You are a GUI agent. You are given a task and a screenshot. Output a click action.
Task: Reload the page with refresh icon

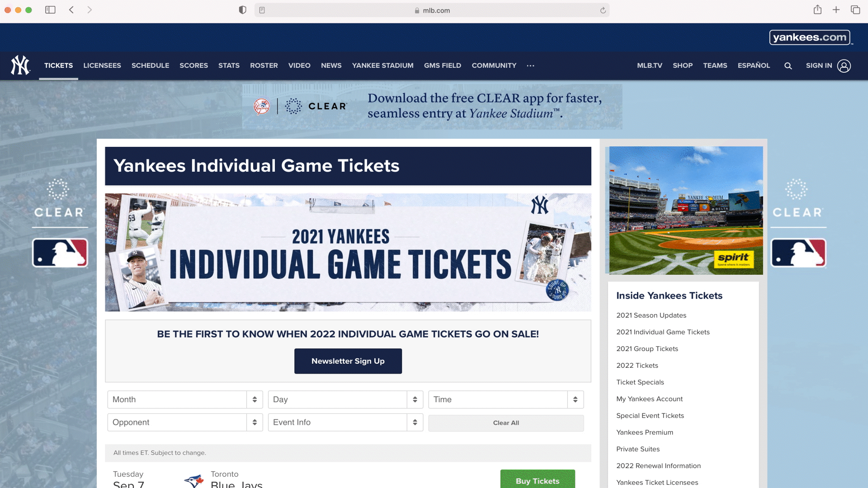(x=603, y=10)
